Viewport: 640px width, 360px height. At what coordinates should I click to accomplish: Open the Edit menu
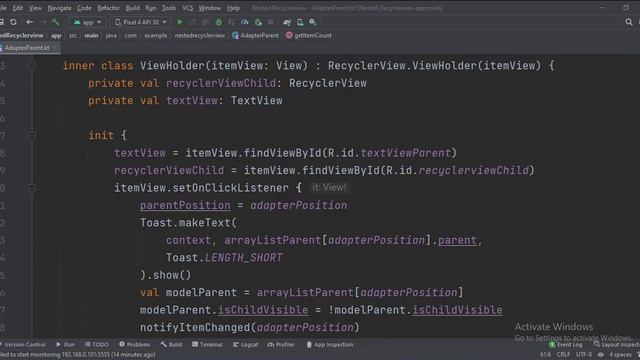[18, 8]
